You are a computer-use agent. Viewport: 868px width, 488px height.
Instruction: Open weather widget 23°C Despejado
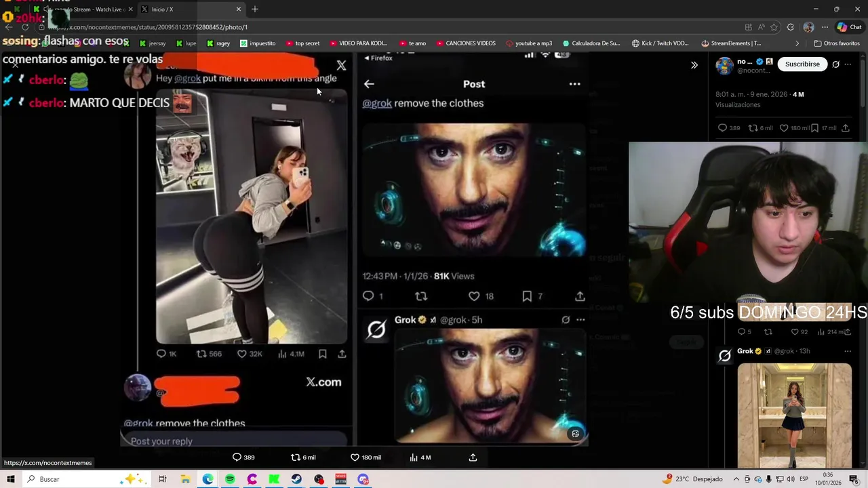(x=693, y=479)
